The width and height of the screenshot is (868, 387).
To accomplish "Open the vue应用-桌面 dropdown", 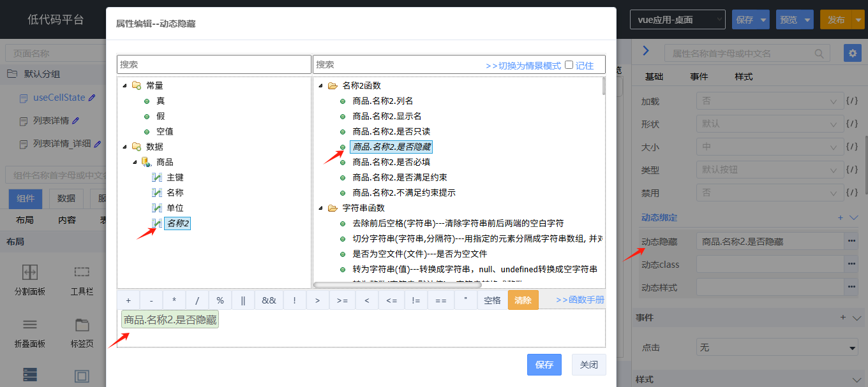I will point(678,20).
